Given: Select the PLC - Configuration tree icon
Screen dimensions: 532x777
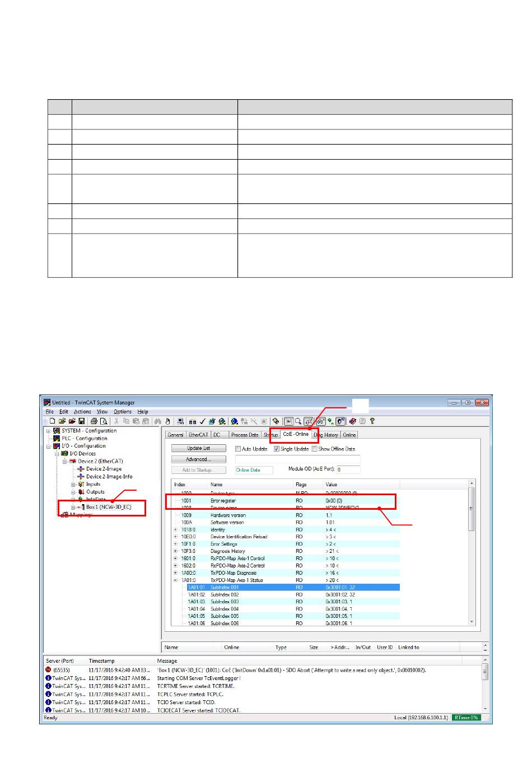Looking at the screenshot, I should click(x=57, y=439).
